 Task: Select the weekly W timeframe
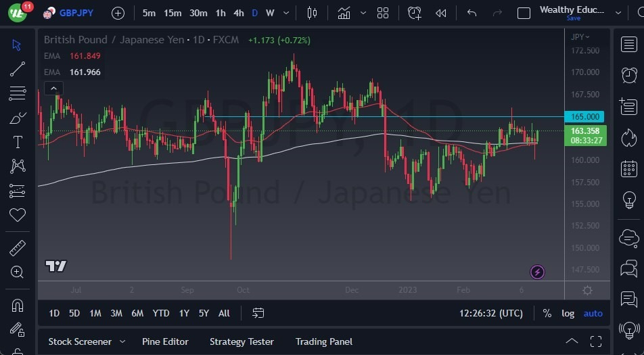(270, 13)
